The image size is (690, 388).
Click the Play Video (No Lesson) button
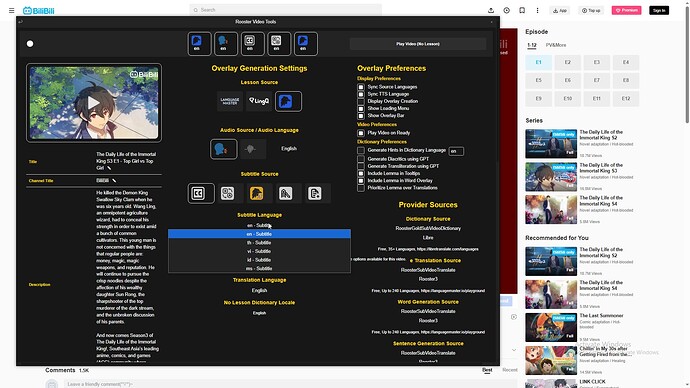[x=418, y=44]
